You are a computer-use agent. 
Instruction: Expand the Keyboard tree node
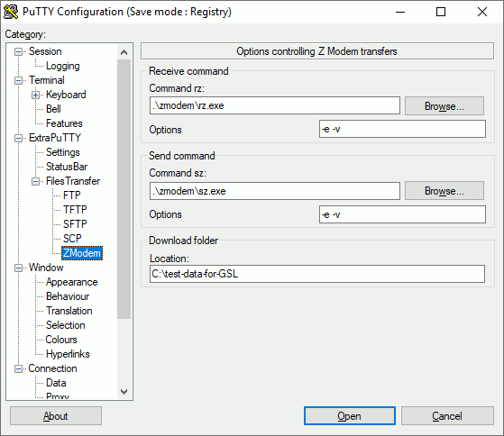(36, 95)
